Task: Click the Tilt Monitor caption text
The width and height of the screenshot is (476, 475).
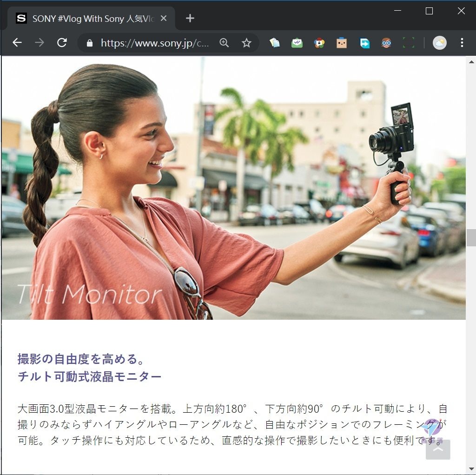Action: [x=89, y=294]
